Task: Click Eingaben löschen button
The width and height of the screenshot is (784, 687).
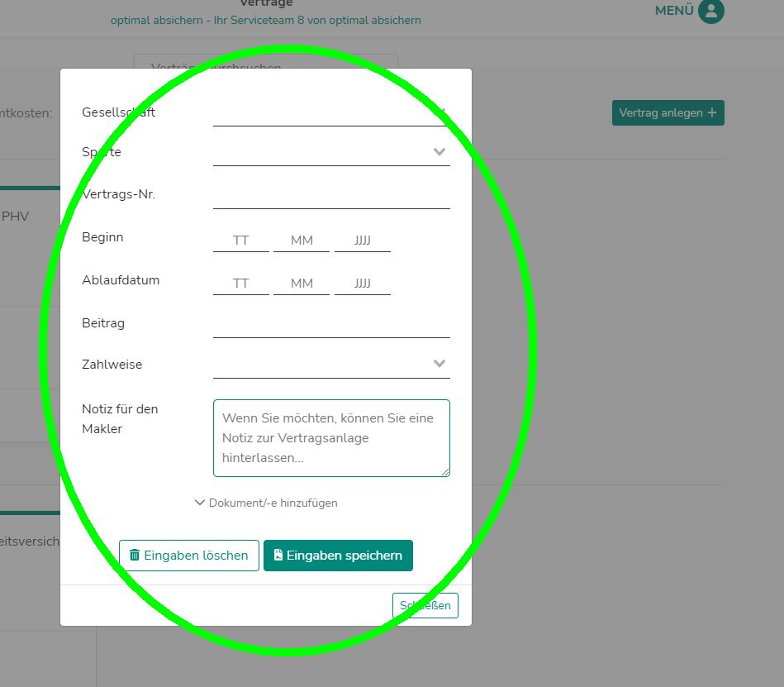Action: (x=189, y=556)
